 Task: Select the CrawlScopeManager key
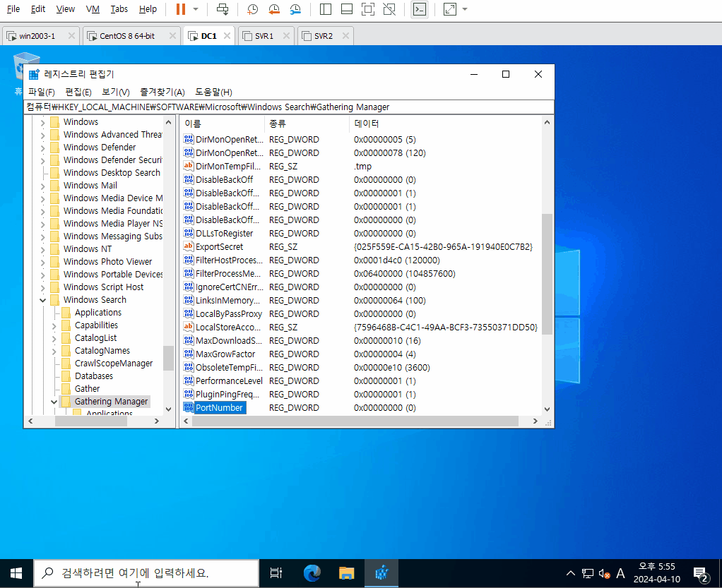(x=114, y=364)
